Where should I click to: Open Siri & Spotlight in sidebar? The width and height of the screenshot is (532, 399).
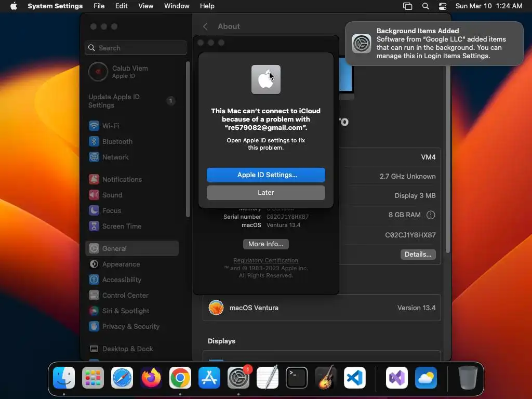(132, 311)
